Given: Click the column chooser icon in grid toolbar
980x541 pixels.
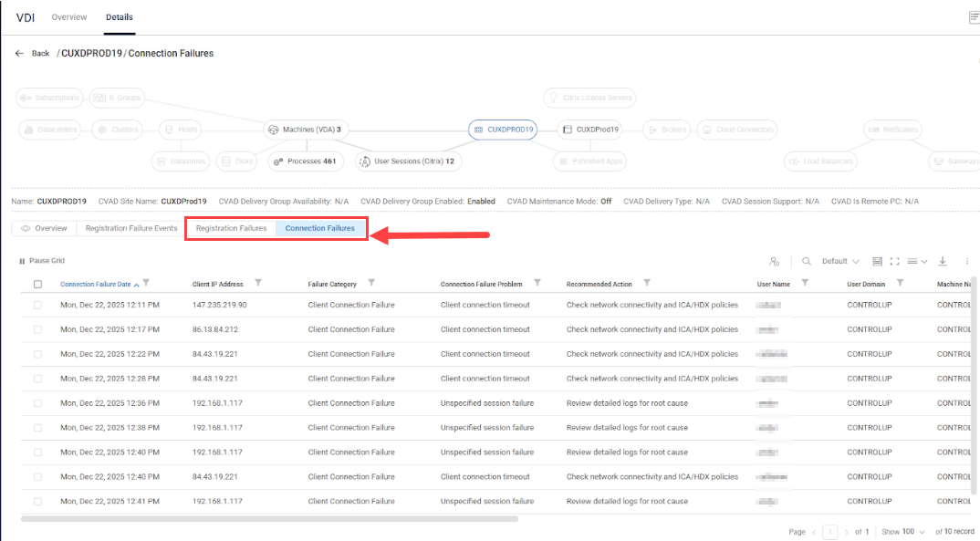Looking at the screenshot, I should coord(877,262).
